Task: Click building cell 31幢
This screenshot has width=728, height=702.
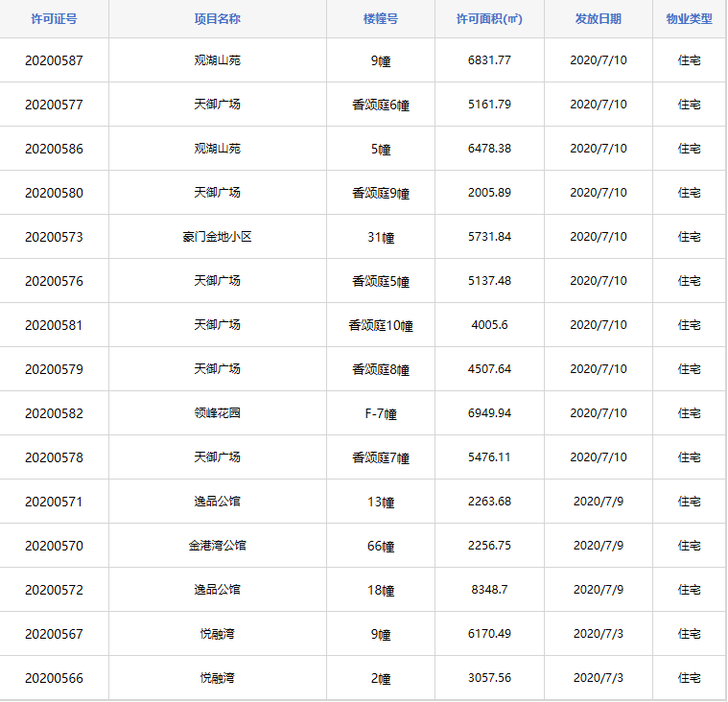Action: tap(381, 237)
